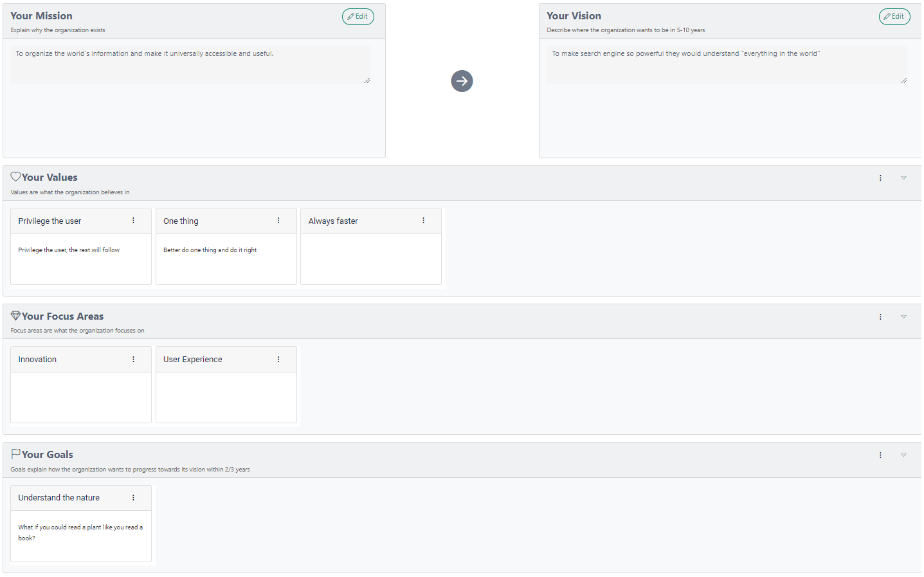Click the Your Vision heading
The image size is (924, 577).
coord(574,16)
